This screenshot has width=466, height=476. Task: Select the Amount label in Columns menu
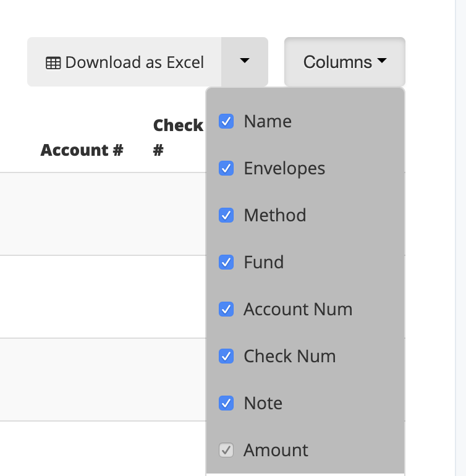pos(276,450)
